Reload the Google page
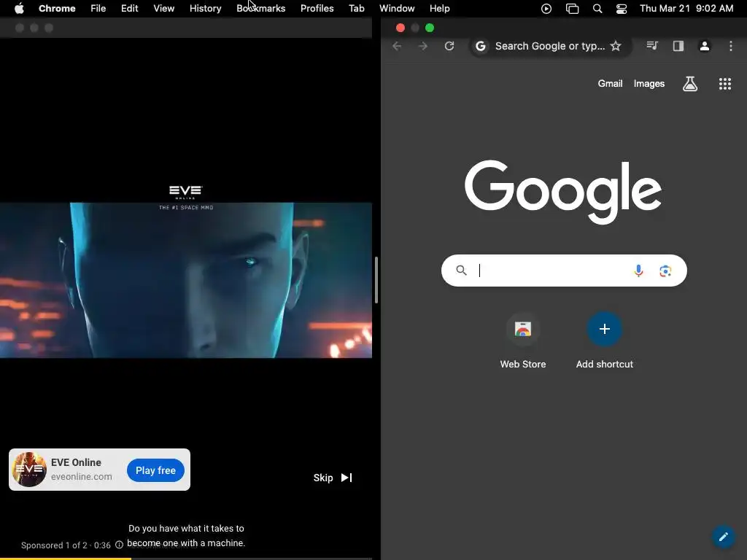Screen dimensions: 747x560 [x=449, y=46]
